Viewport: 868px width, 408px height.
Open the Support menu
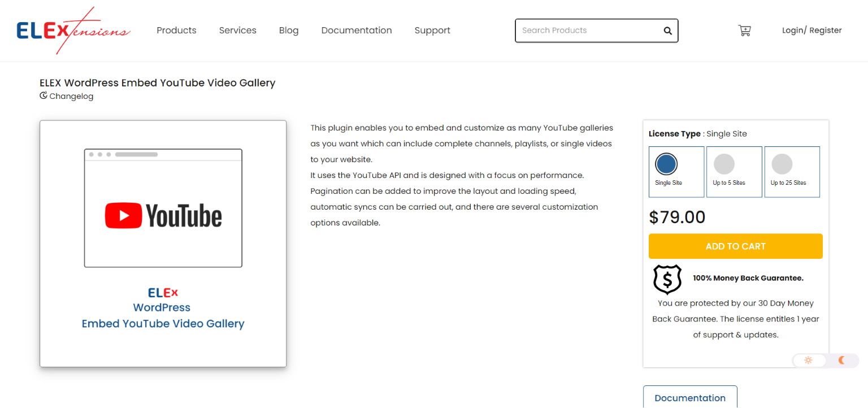(x=432, y=31)
